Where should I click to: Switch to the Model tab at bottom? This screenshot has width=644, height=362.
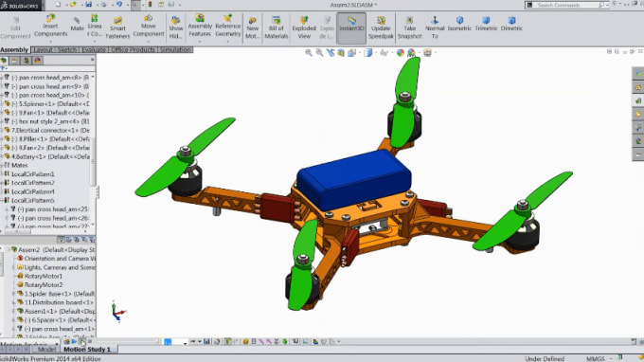click(46, 350)
